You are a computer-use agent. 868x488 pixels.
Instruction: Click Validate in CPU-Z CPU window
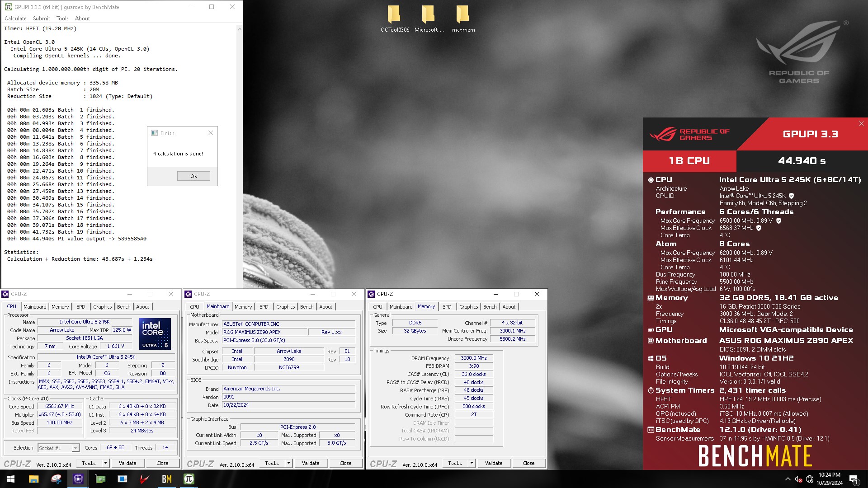coord(127,463)
